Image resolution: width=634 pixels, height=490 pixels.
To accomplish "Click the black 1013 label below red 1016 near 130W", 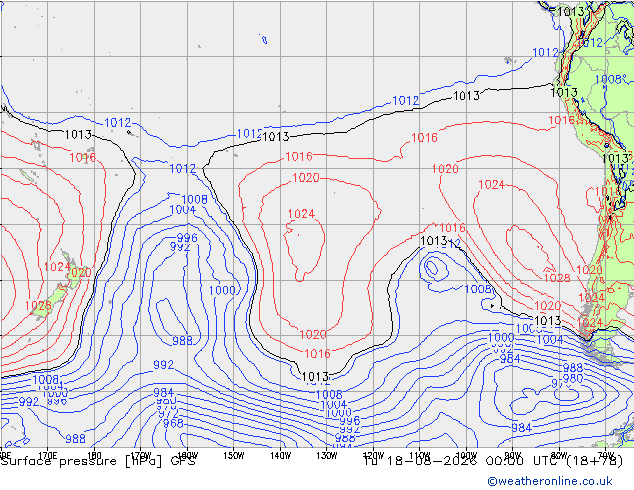I will [x=315, y=376].
